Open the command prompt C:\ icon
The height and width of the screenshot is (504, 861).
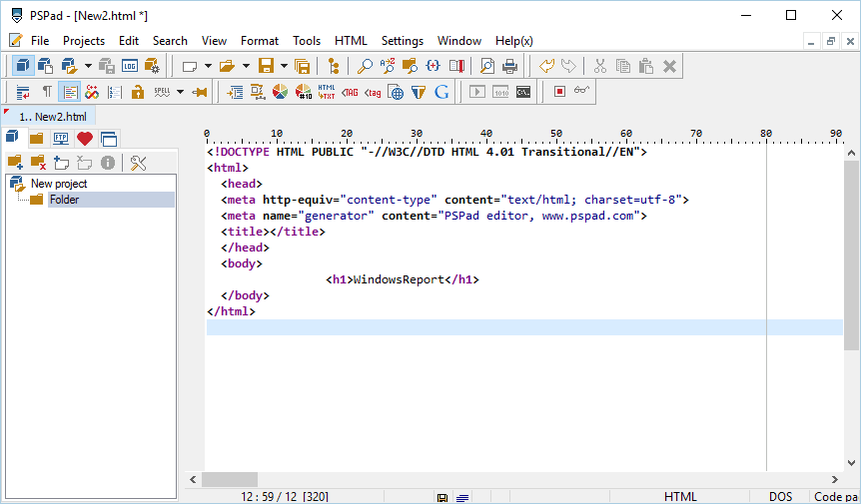[x=523, y=92]
